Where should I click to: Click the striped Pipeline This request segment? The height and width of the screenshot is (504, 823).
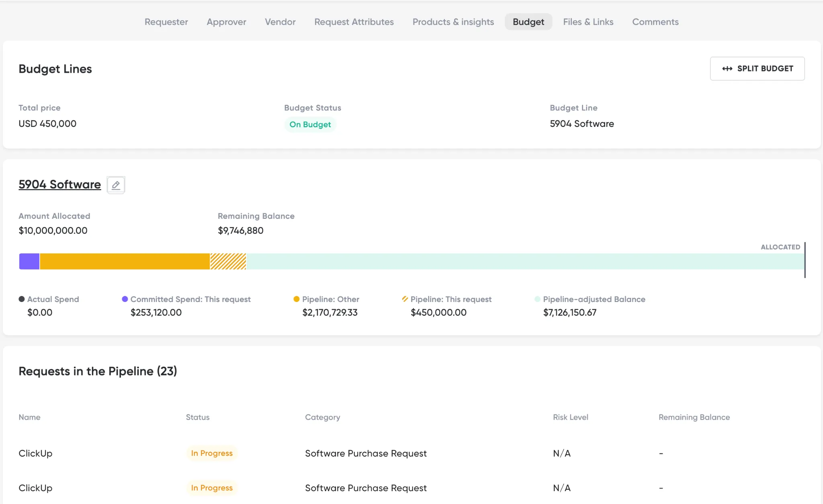pyautogui.click(x=228, y=261)
